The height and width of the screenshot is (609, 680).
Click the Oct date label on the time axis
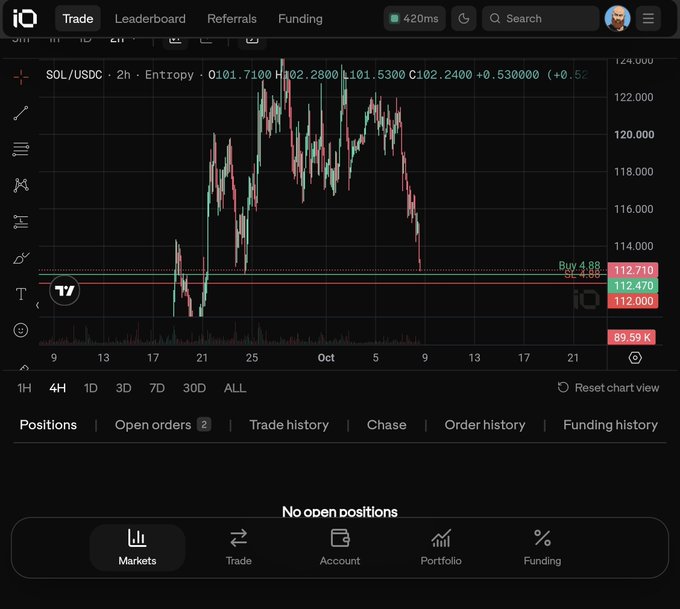[x=326, y=358]
